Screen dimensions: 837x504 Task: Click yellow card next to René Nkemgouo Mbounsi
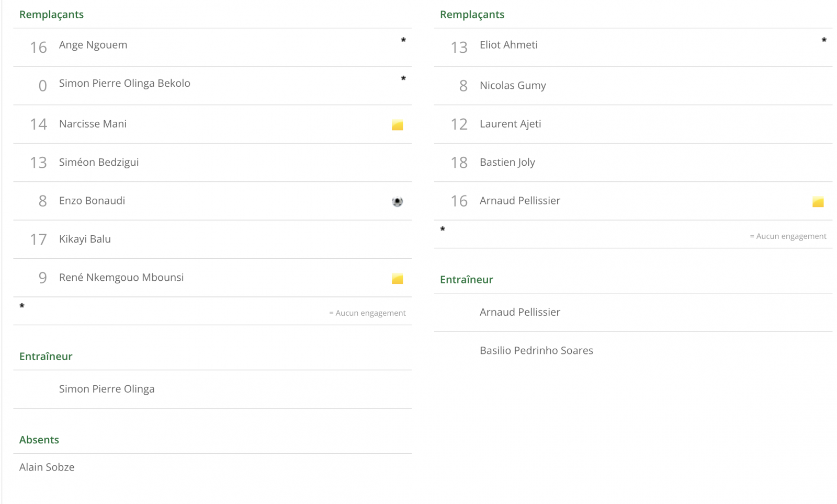(x=397, y=279)
